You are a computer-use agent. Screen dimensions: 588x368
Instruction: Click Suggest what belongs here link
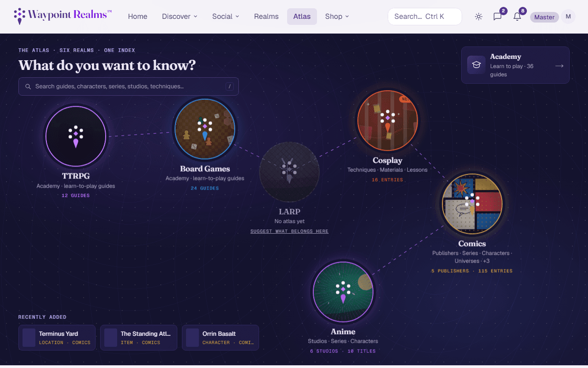pos(289,231)
